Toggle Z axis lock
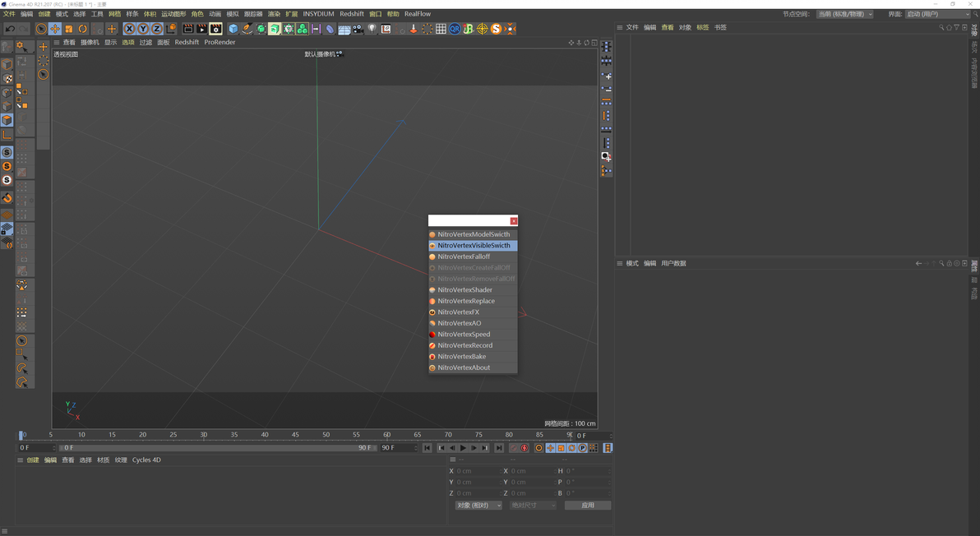The image size is (980, 536). pyautogui.click(x=156, y=29)
